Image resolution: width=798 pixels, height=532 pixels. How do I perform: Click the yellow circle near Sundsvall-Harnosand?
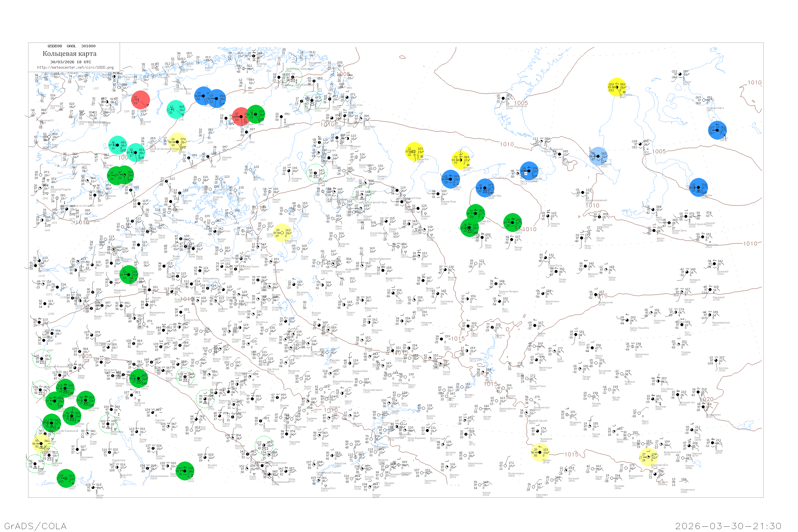(x=177, y=142)
